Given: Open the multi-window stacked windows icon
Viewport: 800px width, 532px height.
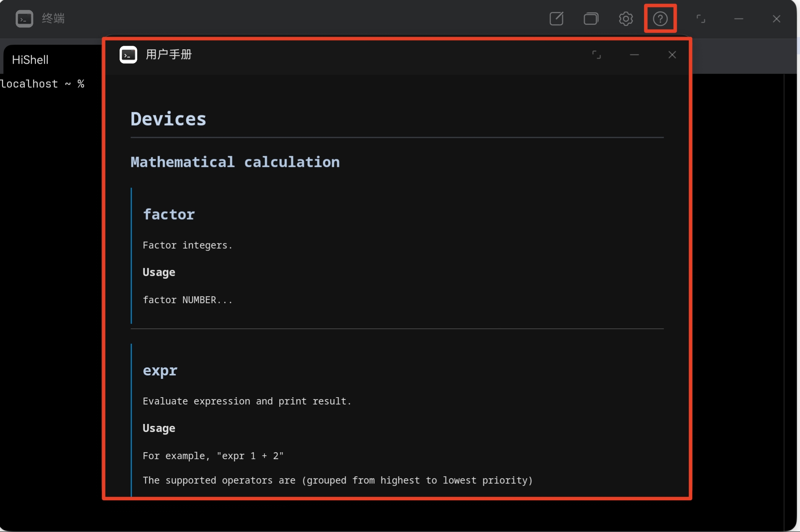Looking at the screenshot, I should pos(591,18).
